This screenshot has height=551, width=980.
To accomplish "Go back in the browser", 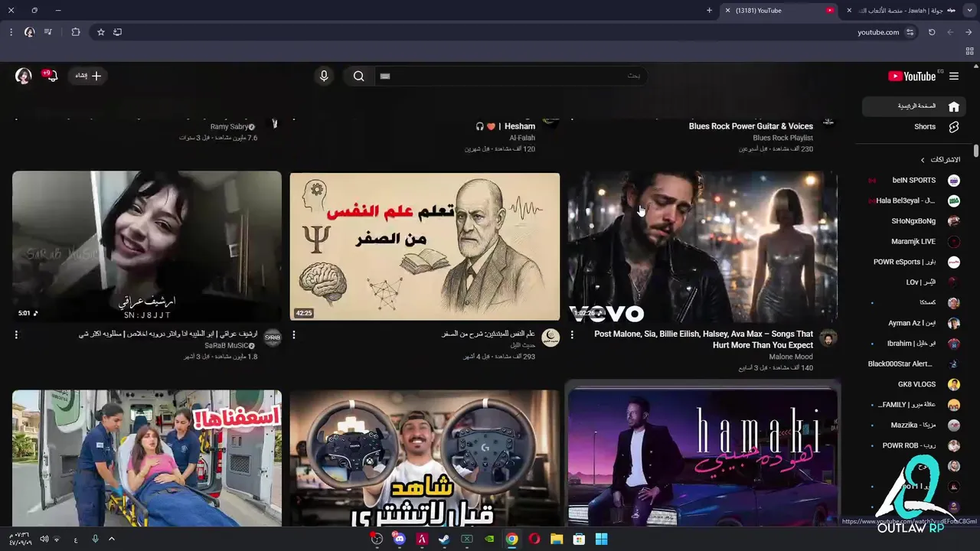I will pos(969,32).
